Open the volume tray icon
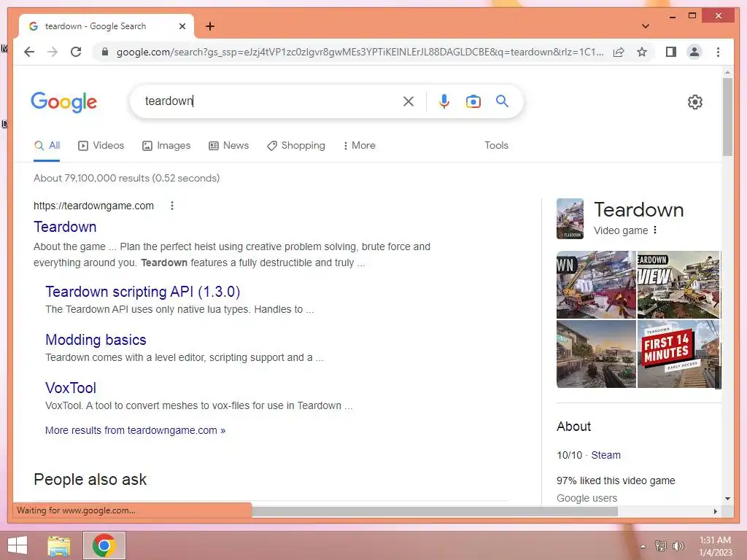Image resolution: width=747 pixels, height=560 pixels. [x=678, y=545]
